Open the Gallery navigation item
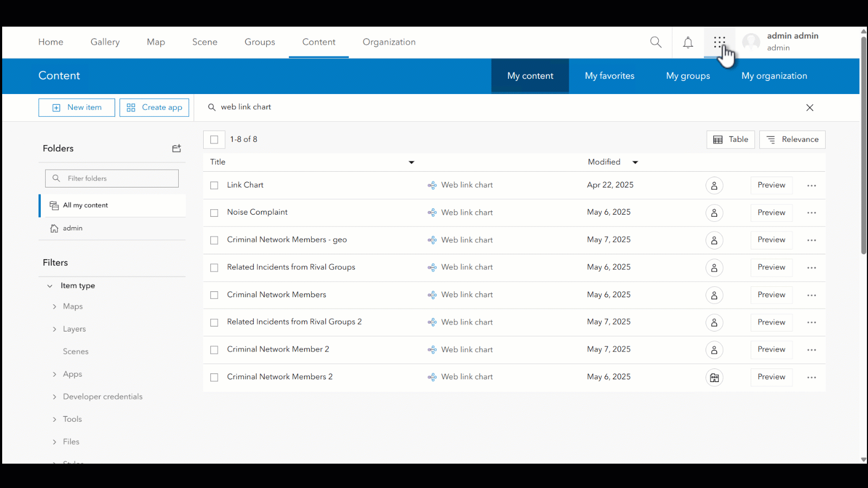 [x=105, y=42]
